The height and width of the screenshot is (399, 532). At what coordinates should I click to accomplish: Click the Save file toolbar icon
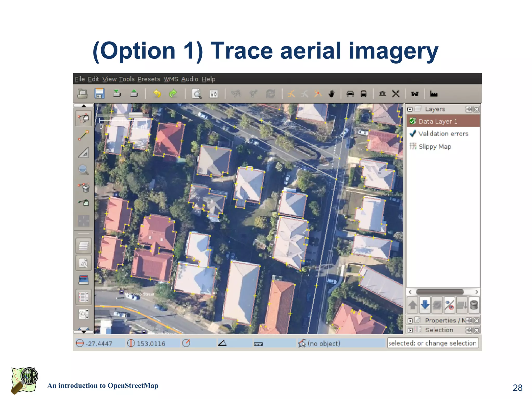[x=99, y=94]
